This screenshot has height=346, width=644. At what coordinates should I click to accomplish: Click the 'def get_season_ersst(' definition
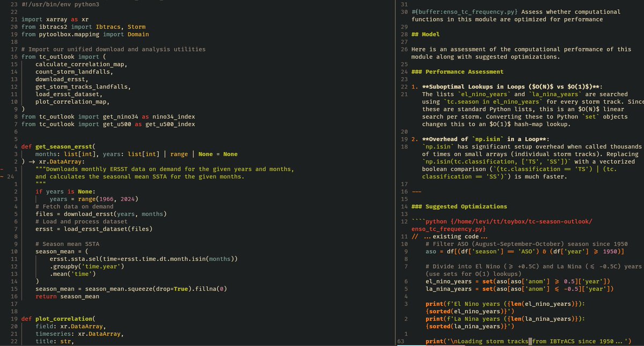[x=58, y=146]
